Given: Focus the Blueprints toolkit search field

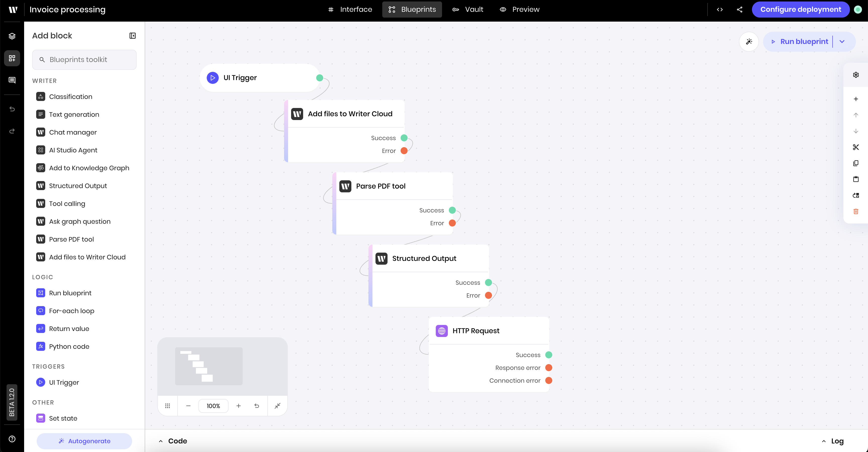Looking at the screenshot, I should [x=84, y=60].
